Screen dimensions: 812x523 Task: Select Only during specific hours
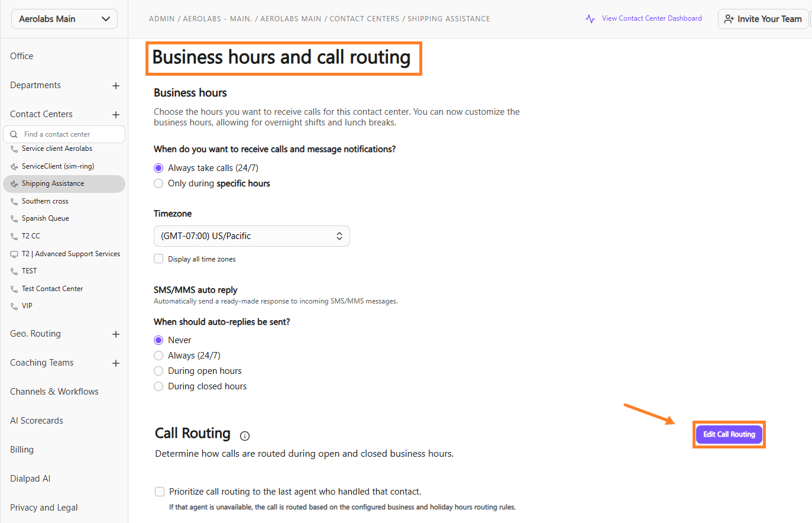[158, 183]
